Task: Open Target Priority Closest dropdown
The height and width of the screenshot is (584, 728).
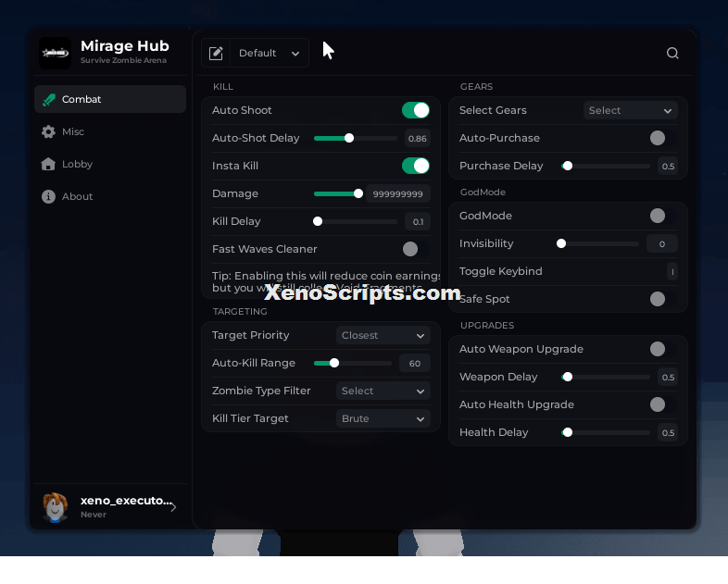Action: point(383,335)
